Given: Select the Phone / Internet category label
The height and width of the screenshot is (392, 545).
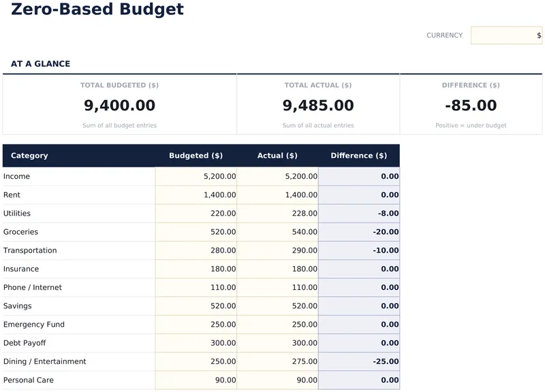Looking at the screenshot, I should tap(33, 287).
